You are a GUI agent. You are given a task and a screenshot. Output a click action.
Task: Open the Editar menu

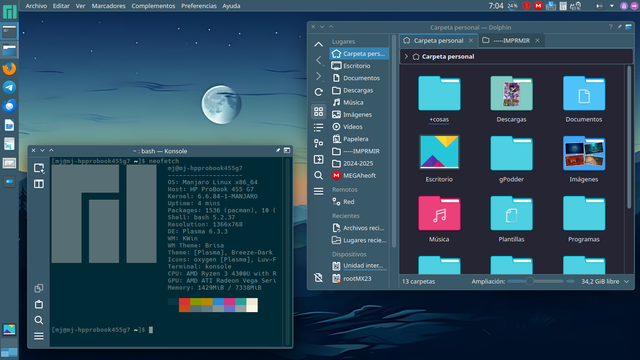tap(61, 6)
